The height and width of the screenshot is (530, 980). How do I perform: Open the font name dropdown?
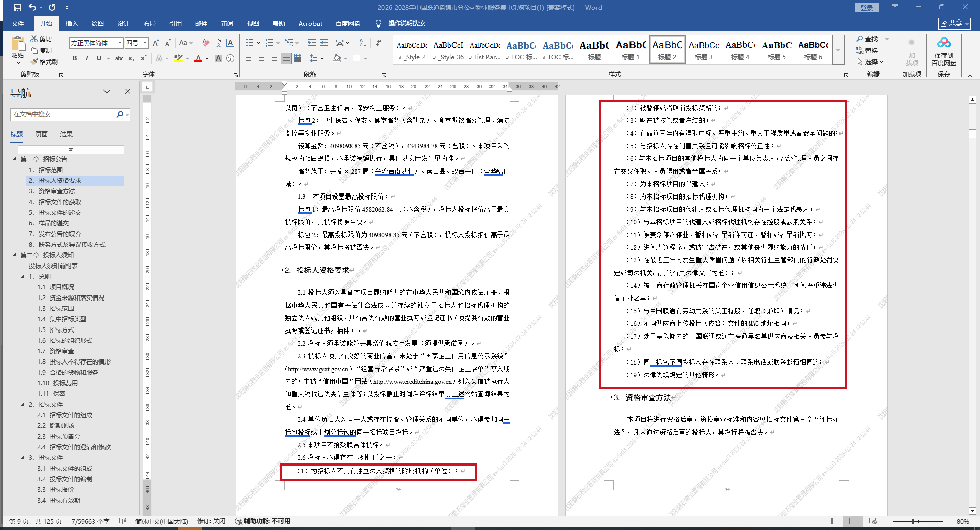[120, 43]
